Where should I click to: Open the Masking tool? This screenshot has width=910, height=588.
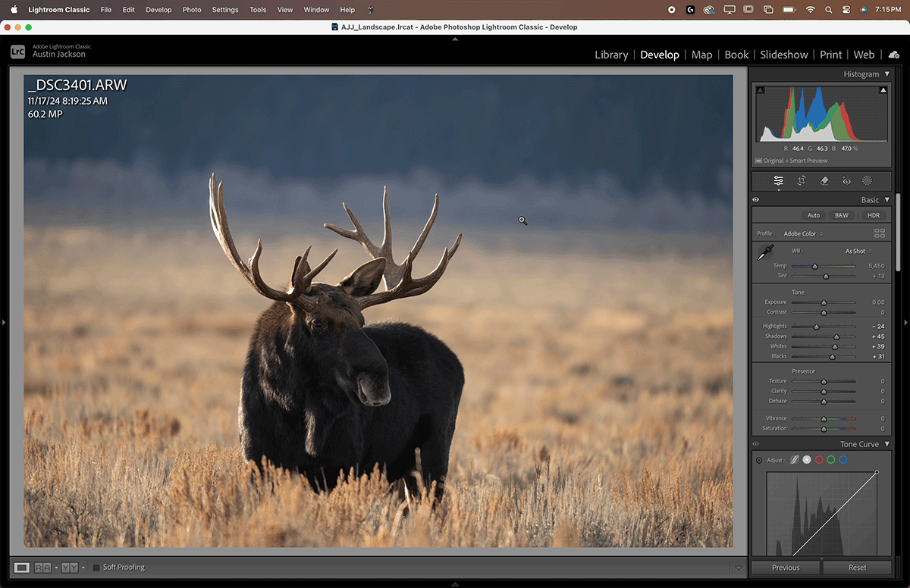(868, 181)
